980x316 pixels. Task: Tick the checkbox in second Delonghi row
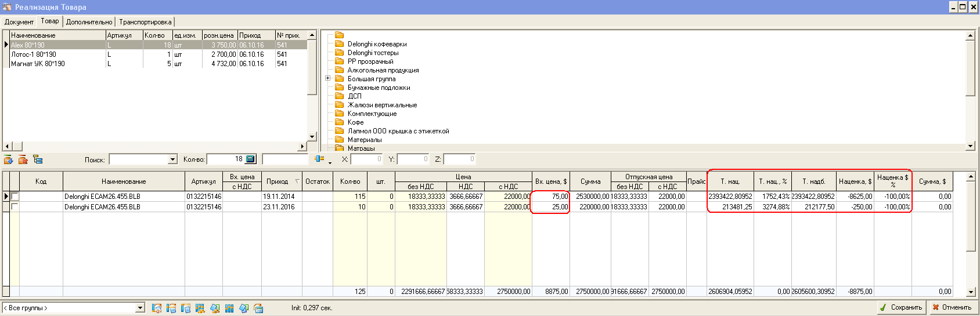[15, 206]
